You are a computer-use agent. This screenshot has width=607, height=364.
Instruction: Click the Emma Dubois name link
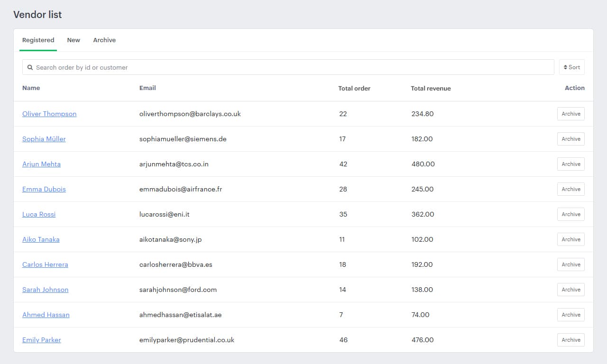pyautogui.click(x=44, y=189)
